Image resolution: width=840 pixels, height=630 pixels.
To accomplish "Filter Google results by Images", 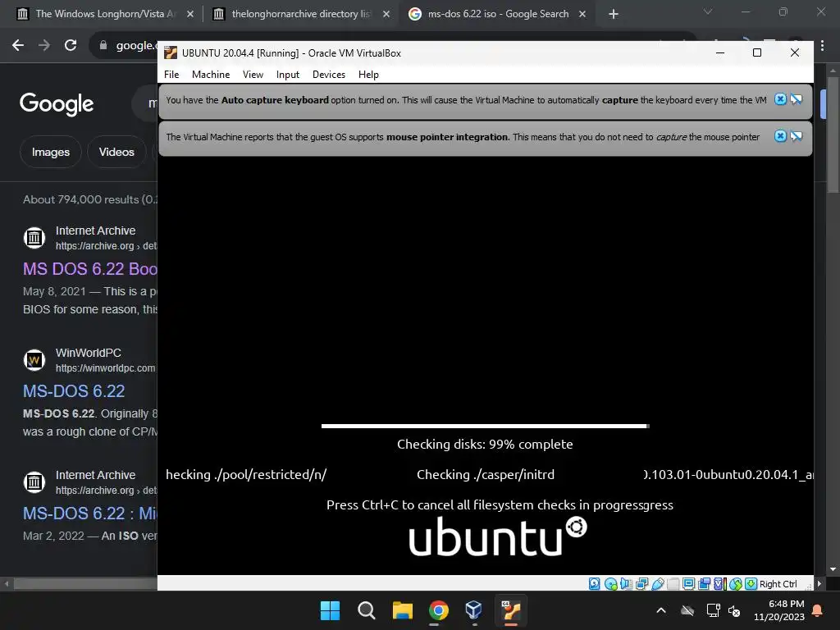I will tap(50, 152).
